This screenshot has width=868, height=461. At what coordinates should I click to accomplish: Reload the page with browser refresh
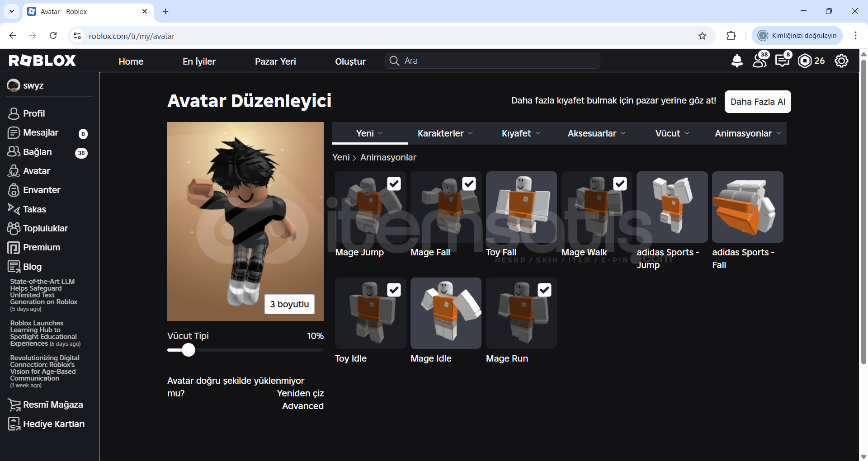(x=53, y=36)
